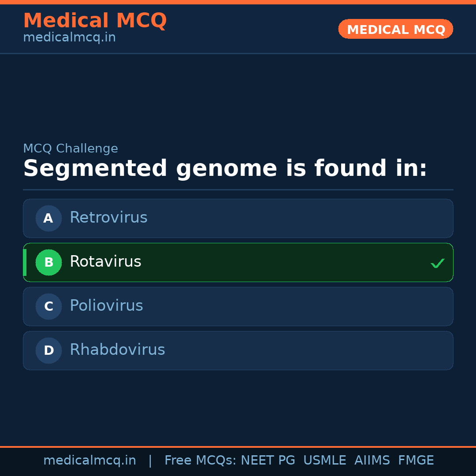Click the letter A option badge

click(48, 218)
